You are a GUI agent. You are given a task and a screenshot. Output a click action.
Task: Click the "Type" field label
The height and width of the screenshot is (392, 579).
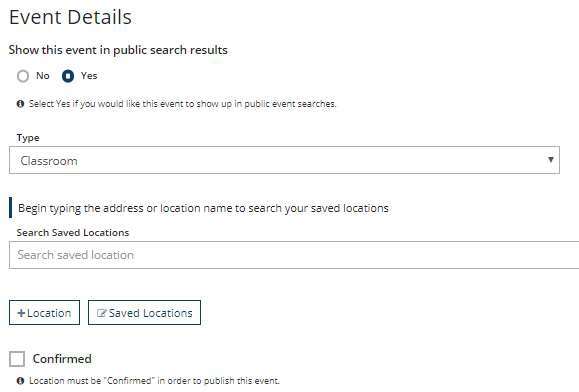[x=28, y=138]
